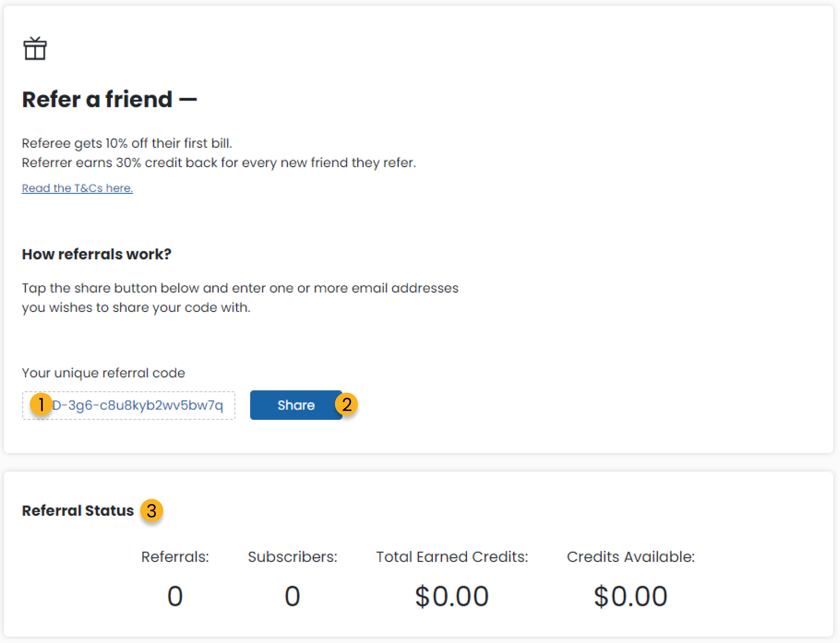
Task: Open the Read the T&Cs here link
Action: click(x=77, y=188)
